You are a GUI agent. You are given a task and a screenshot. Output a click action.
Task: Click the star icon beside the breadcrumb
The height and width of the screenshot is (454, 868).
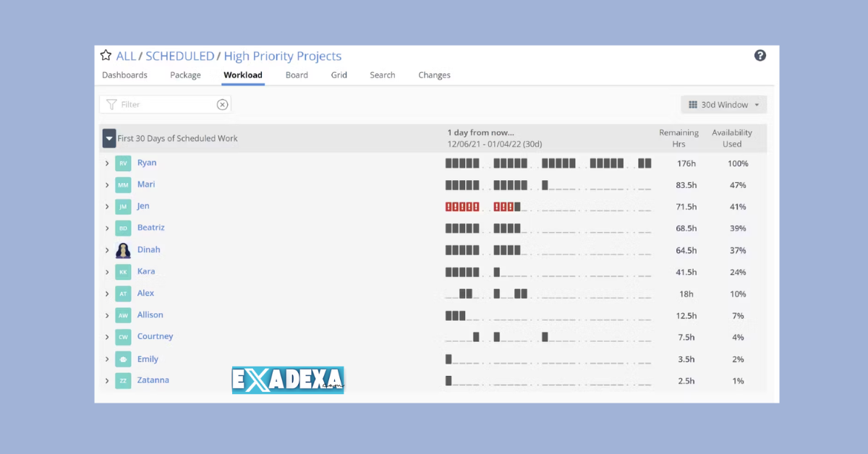point(105,54)
